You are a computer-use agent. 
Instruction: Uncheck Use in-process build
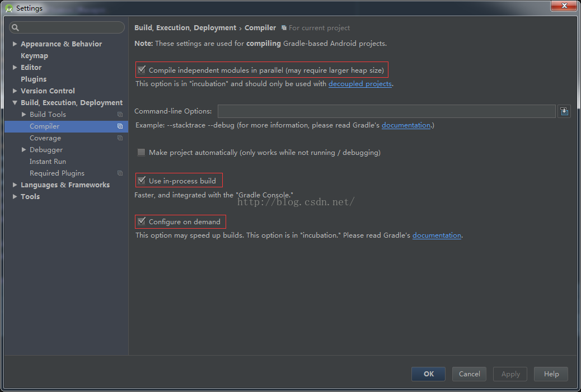coord(142,181)
